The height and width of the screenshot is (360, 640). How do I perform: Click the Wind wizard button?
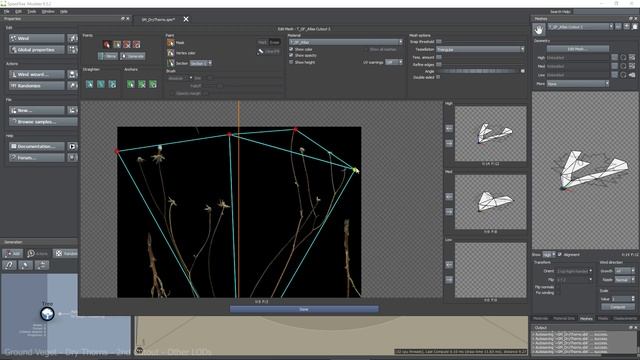pos(37,74)
